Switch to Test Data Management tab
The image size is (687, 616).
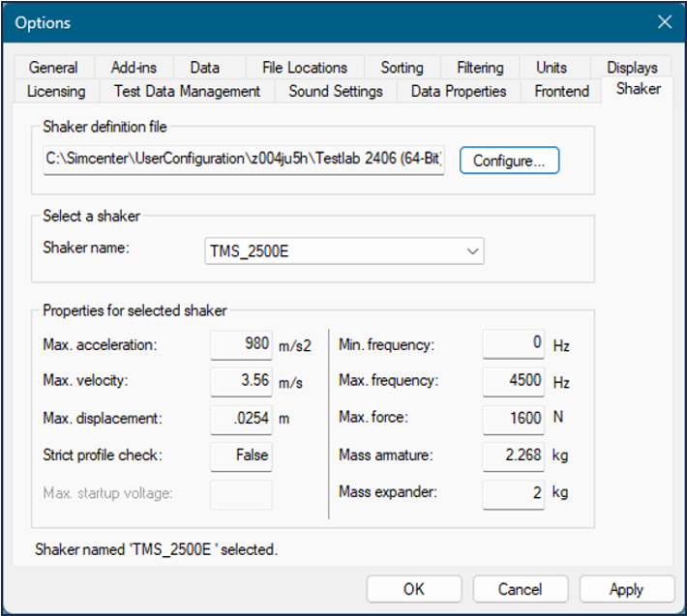point(187,91)
